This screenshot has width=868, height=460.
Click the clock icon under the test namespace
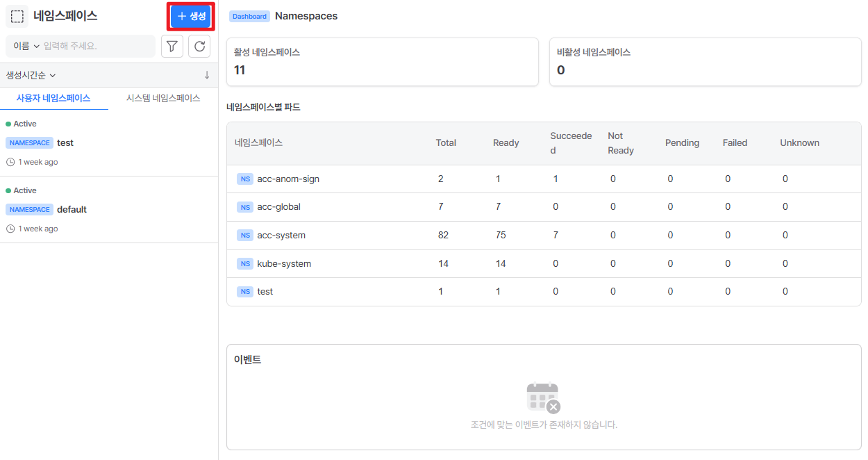(x=10, y=162)
